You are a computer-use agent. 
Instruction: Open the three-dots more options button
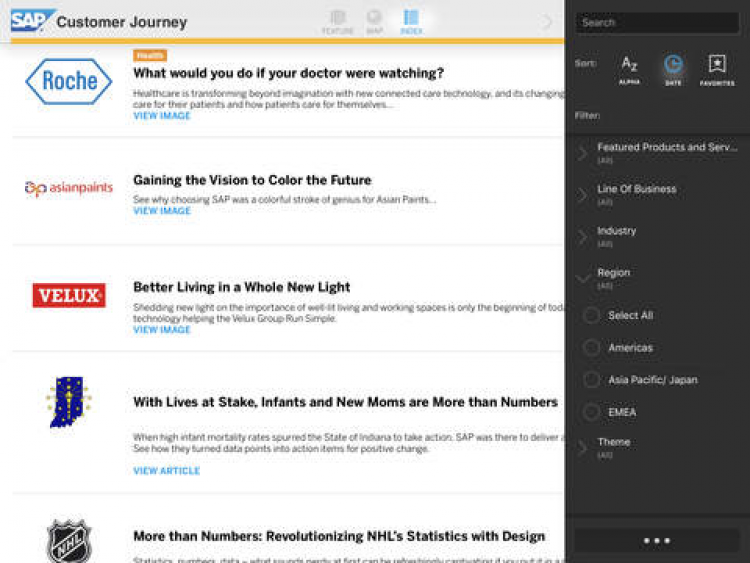657,541
